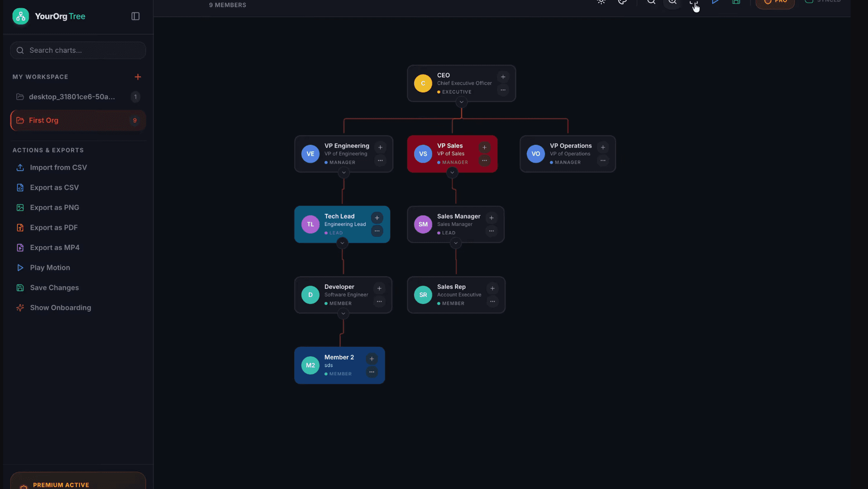Add a child under Sales Manager
Viewport: 868px width, 489px height.
[491, 218]
